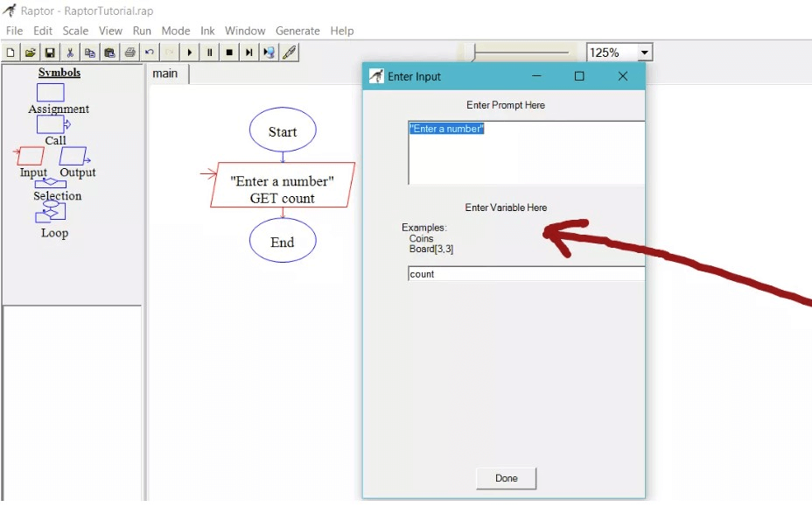Open the View menu
This screenshot has width=812, height=521.
(110, 32)
